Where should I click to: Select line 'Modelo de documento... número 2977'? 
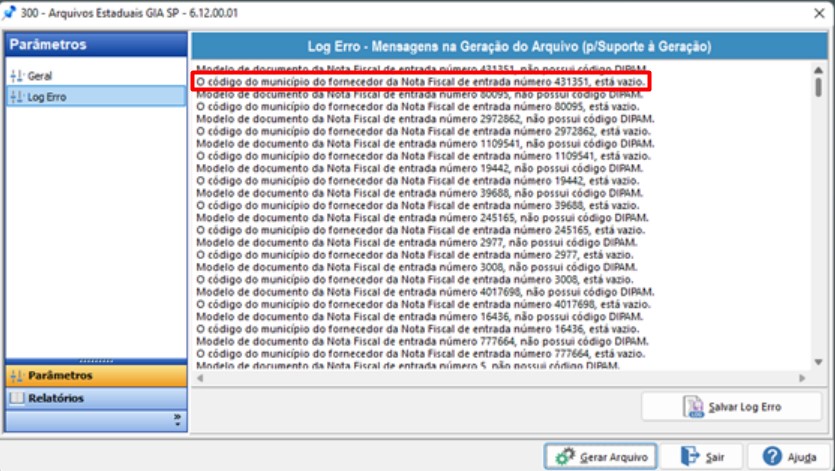pyautogui.click(x=416, y=242)
